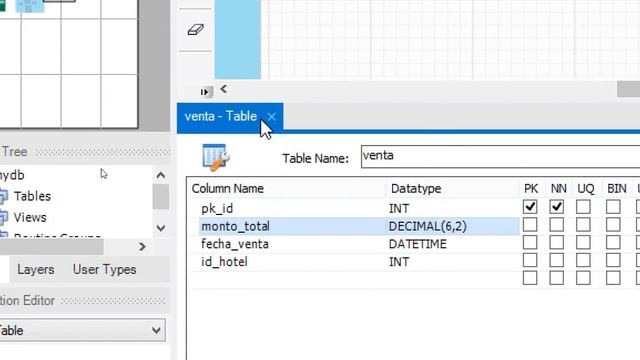Image resolution: width=640 pixels, height=360 pixels.
Task: Click the table editor wrench icon
Action: click(216, 157)
